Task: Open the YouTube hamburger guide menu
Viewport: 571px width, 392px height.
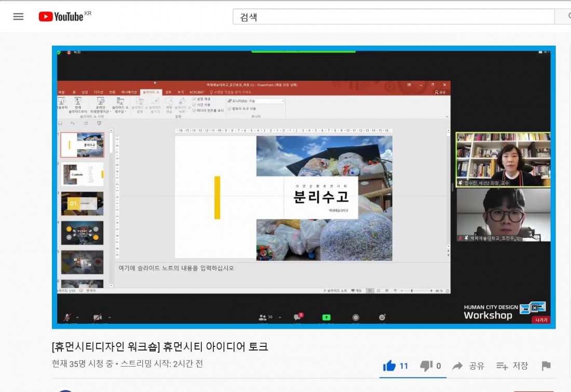Action: (18, 17)
